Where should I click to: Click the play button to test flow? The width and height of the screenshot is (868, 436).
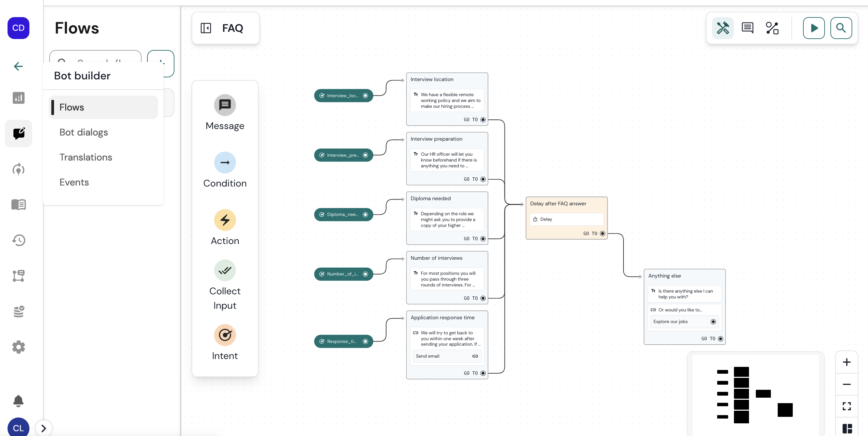click(814, 28)
